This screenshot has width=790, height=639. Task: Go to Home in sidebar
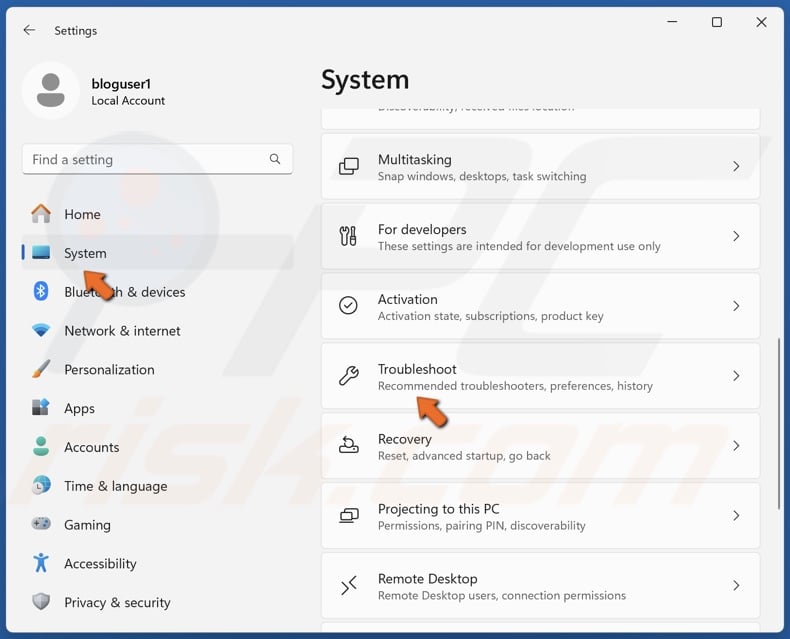pos(157,214)
